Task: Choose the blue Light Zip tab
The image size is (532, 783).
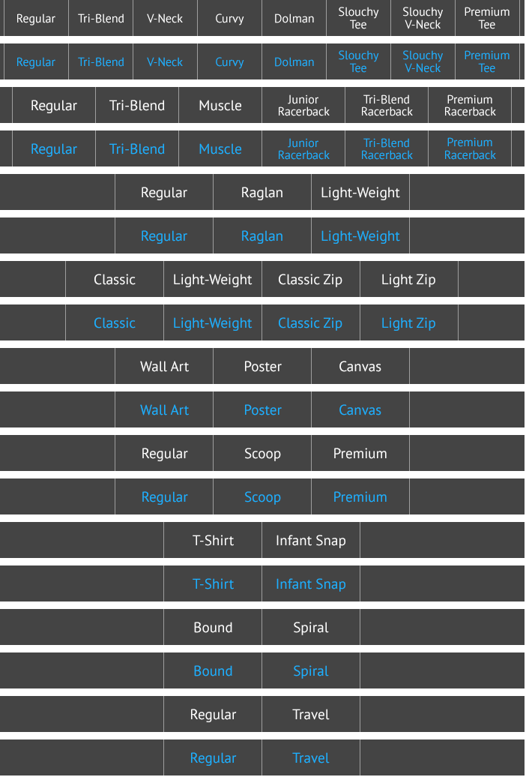Action: tap(408, 323)
